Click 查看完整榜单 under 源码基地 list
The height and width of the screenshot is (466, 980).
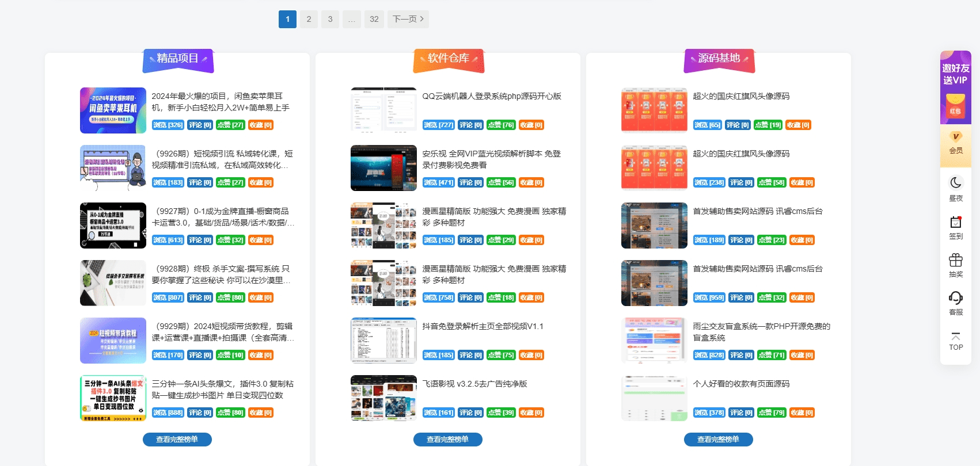click(718, 440)
